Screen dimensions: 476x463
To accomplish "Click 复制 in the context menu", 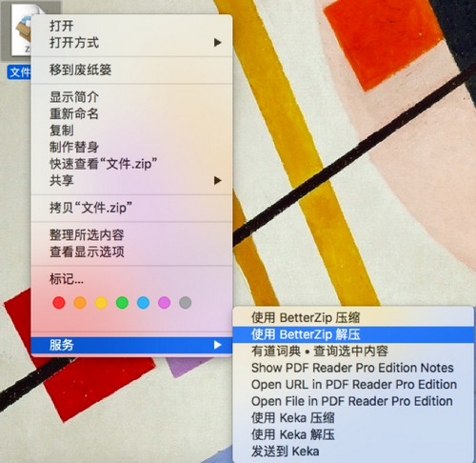I will coord(131,131).
